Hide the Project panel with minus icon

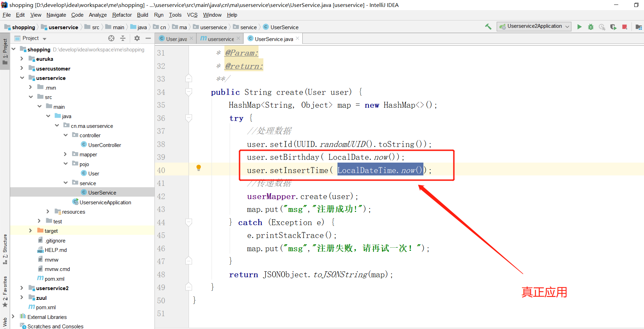pos(148,38)
